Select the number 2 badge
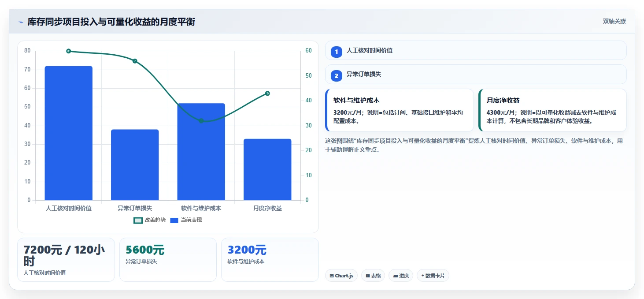The height and width of the screenshot is (299, 644). (x=337, y=76)
